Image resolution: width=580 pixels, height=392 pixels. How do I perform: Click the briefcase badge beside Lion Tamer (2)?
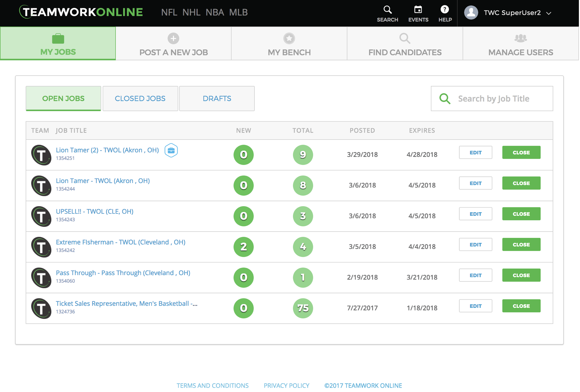click(x=171, y=151)
